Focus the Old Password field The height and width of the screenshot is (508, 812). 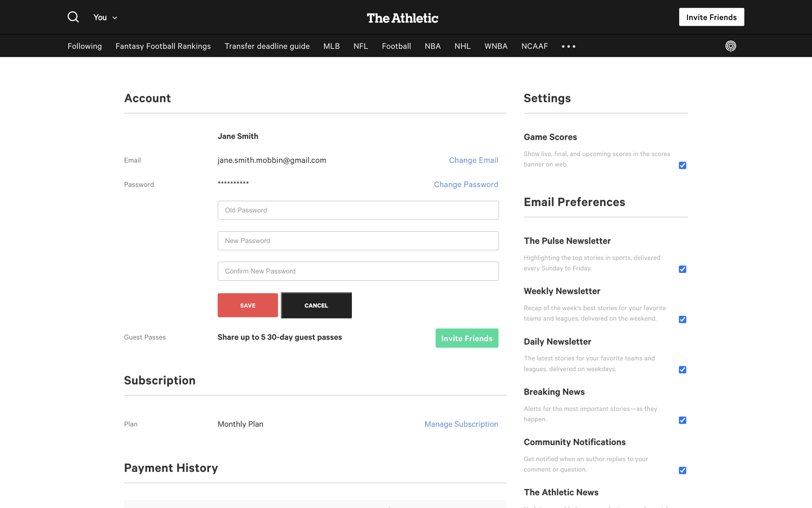tap(358, 210)
